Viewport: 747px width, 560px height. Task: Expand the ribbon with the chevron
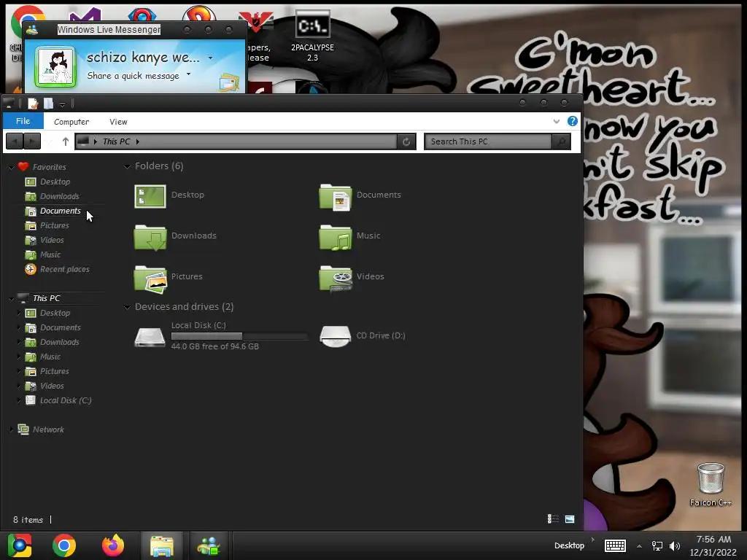click(557, 122)
